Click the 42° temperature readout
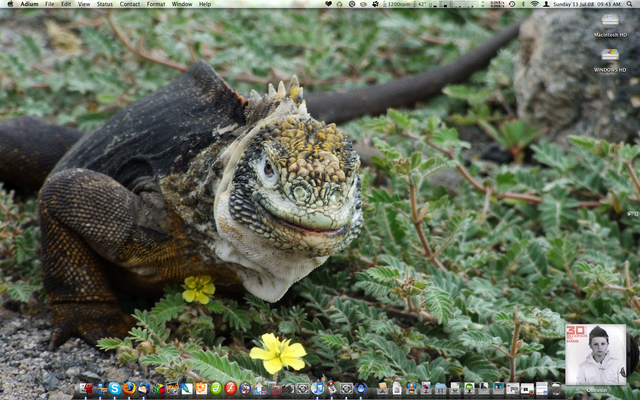The width and height of the screenshot is (640, 400). (421, 4)
